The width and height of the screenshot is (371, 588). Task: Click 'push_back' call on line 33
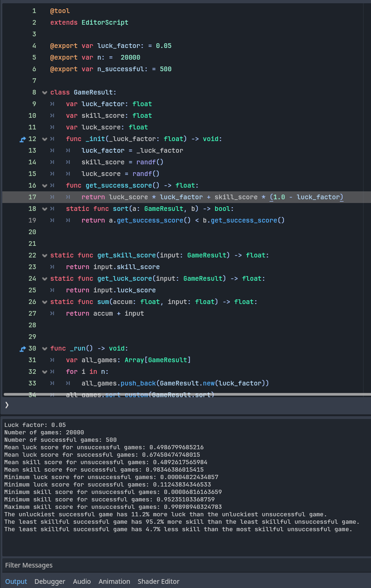138,383
